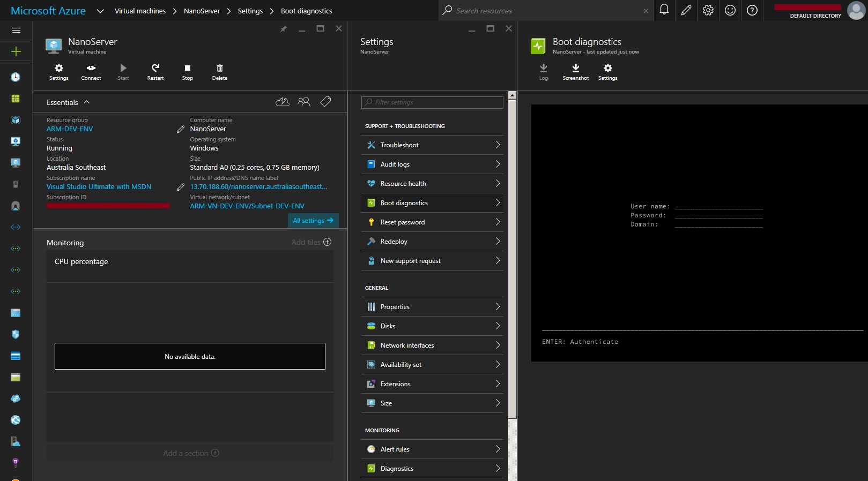Open New support request row
868x481 pixels.
pyautogui.click(x=433, y=261)
